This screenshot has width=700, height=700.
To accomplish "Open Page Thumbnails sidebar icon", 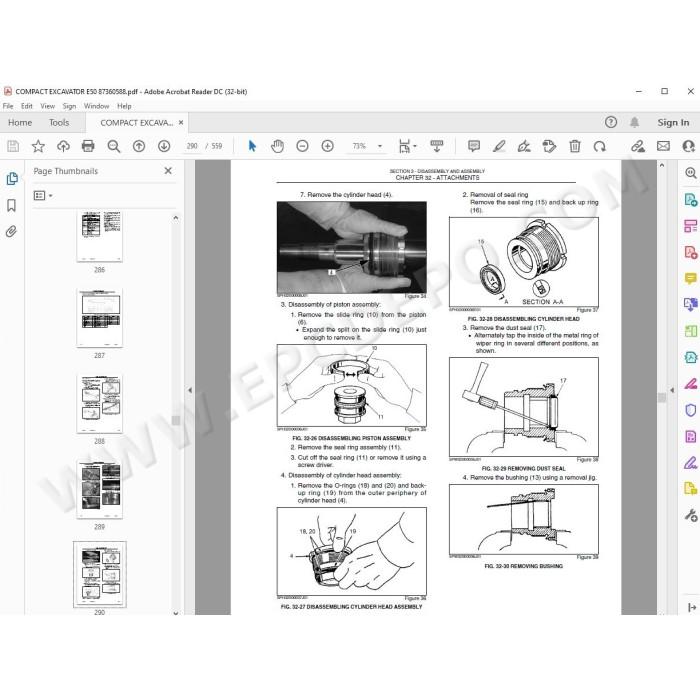I will (12, 179).
